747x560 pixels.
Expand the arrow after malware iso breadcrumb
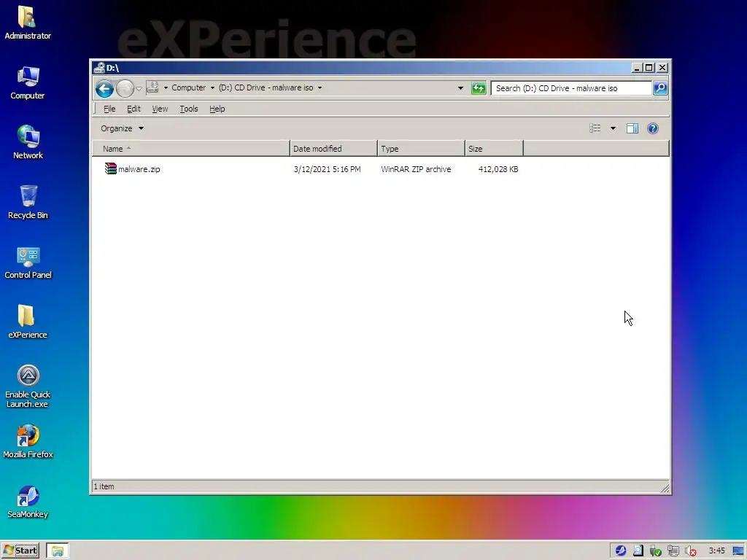320,88
